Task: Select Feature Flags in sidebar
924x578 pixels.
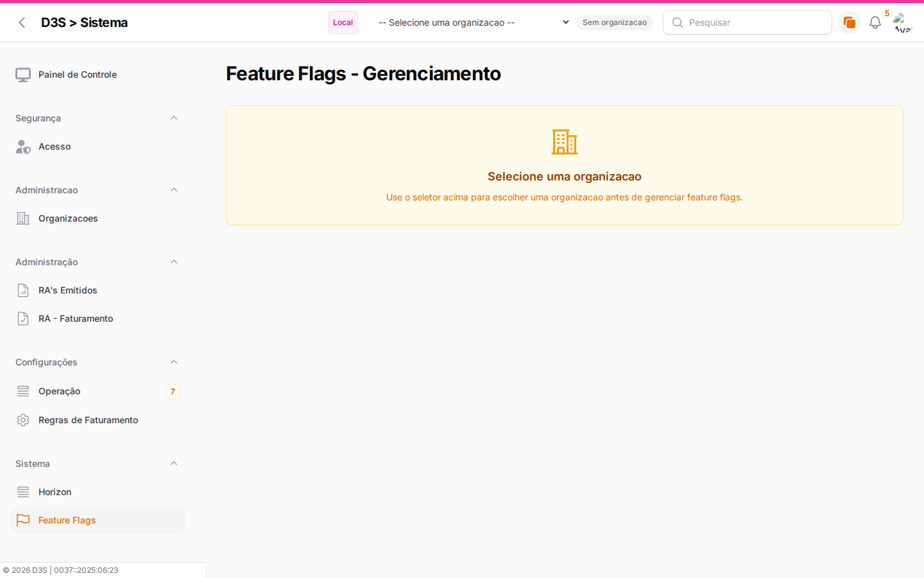Action: 98,520
